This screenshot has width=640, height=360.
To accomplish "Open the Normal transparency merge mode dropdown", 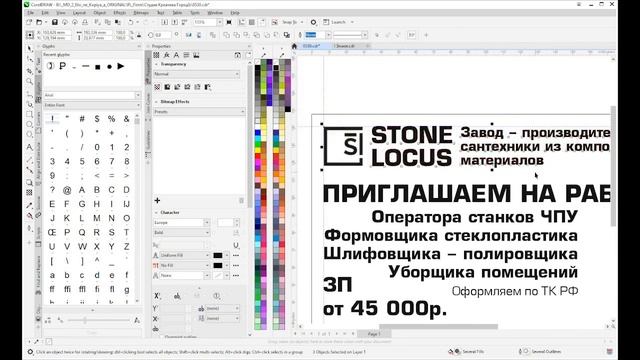I will tap(196, 74).
